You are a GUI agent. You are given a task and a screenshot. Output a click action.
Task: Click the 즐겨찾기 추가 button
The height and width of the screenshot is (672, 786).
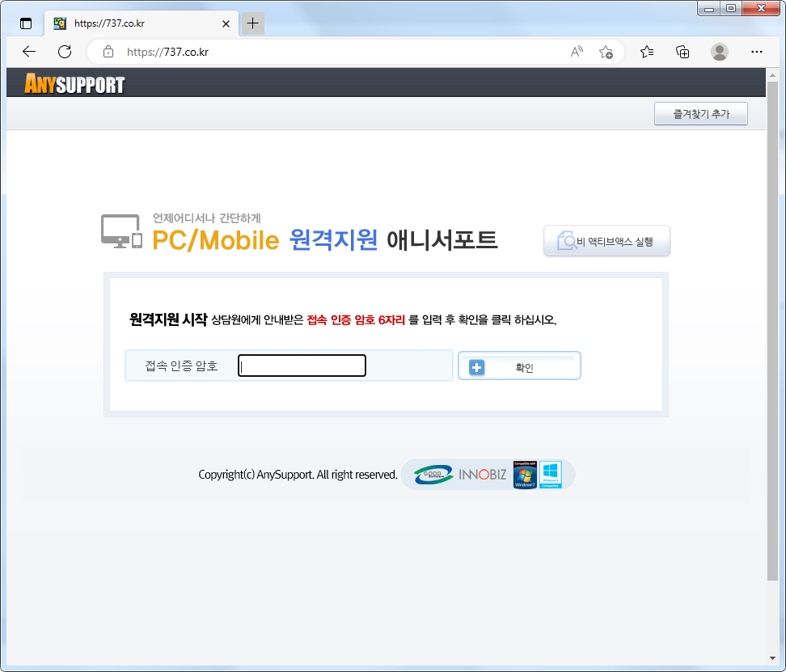point(701,114)
